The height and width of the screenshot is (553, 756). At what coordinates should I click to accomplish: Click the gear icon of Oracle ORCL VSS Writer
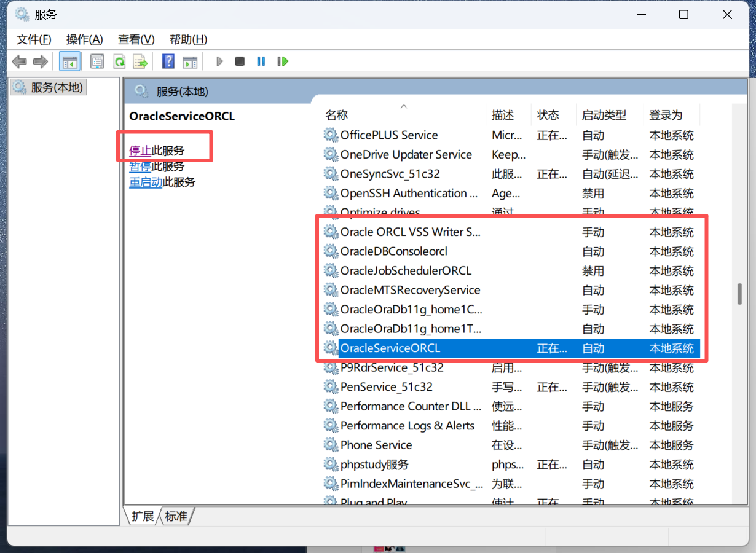pyautogui.click(x=331, y=232)
